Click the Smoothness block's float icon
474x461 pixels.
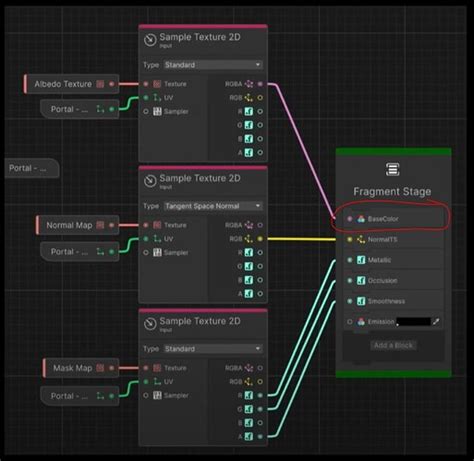[x=361, y=301]
